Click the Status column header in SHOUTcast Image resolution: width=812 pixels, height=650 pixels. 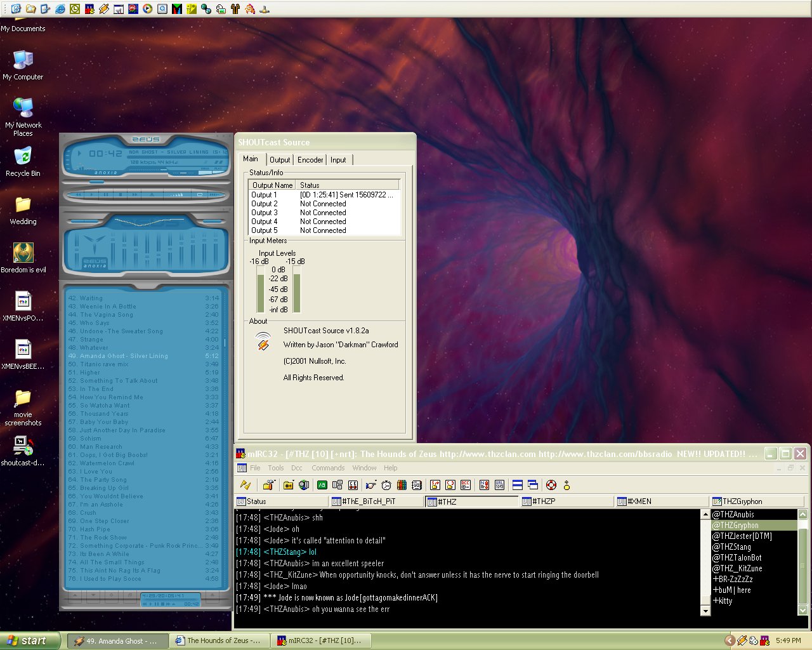click(347, 185)
